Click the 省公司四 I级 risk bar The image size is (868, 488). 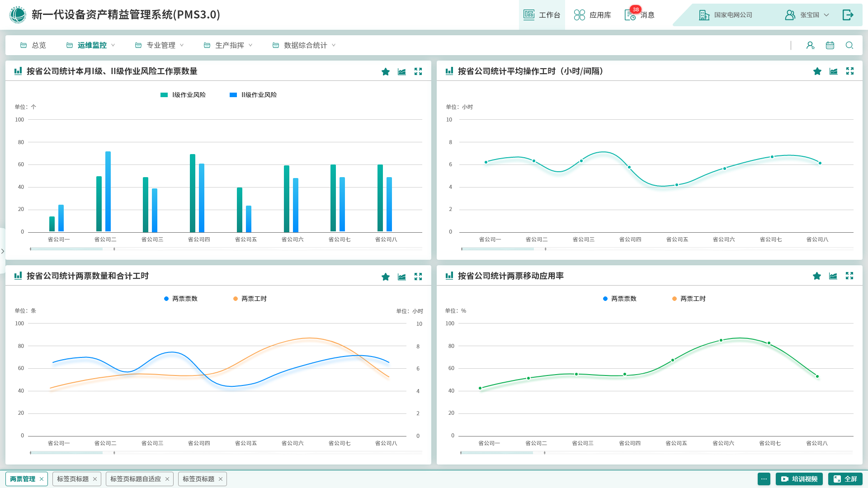pyautogui.click(x=193, y=193)
